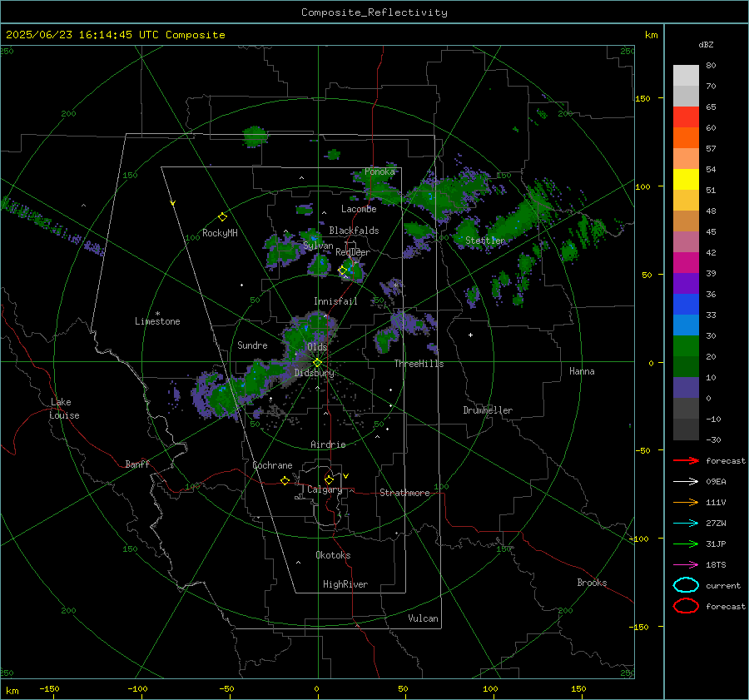Click the -150 tick on the bottom axis
This screenshot has width=749, height=700.
point(49,689)
